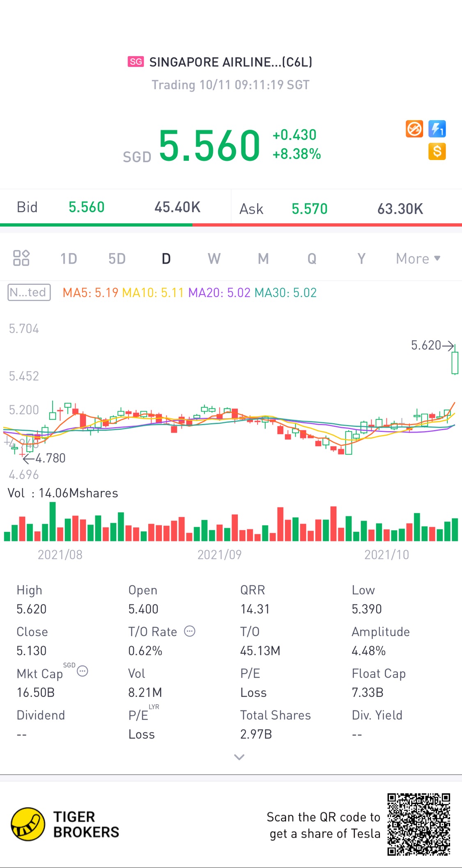Tap the Vol value 8.21M
462x868 pixels.
tap(145, 693)
